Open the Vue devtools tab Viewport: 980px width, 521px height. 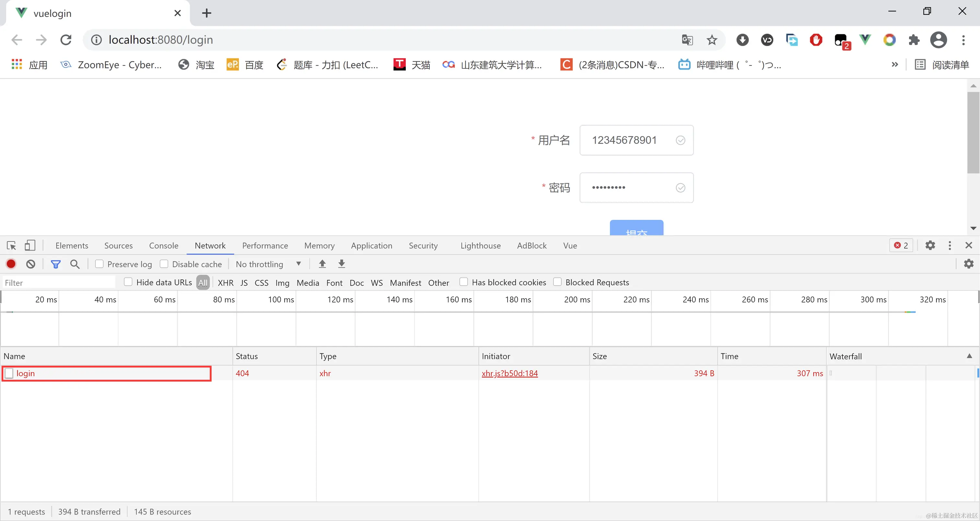(x=570, y=245)
